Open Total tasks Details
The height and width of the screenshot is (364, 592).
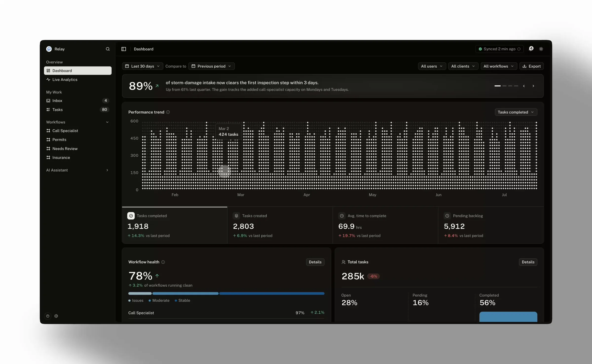(x=528, y=262)
